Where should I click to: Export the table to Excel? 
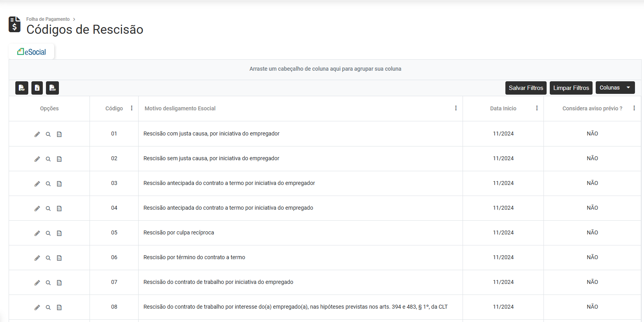(37, 88)
